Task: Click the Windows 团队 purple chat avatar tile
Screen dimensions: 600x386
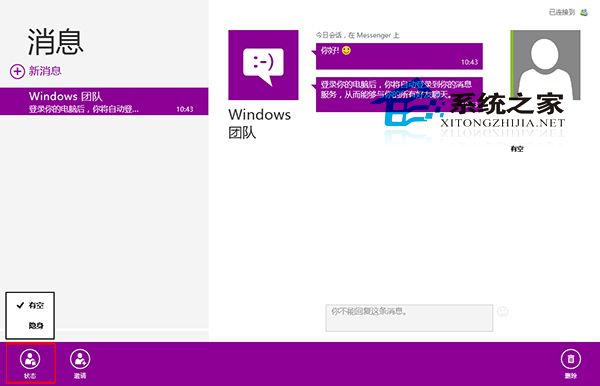Action: click(x=263, y=65)
